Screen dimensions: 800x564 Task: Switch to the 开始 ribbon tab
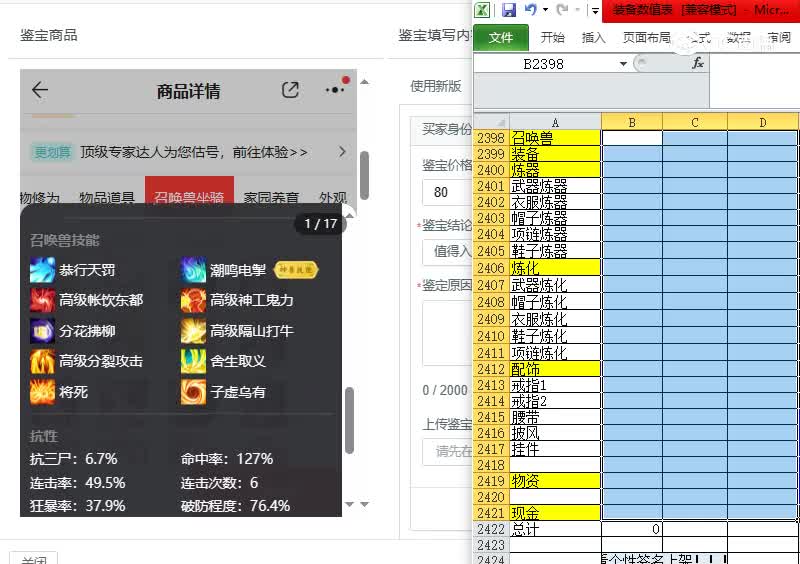(x=553, y=37)
